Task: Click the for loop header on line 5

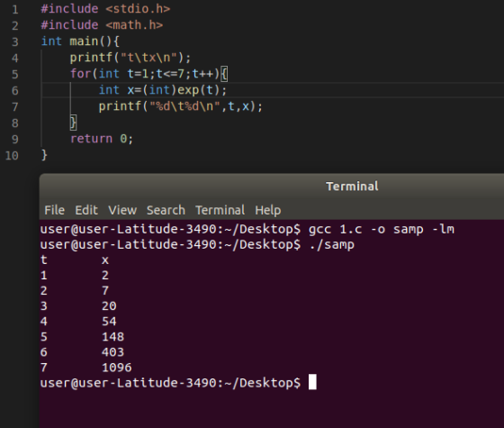Action: click(x=148, y=74)
